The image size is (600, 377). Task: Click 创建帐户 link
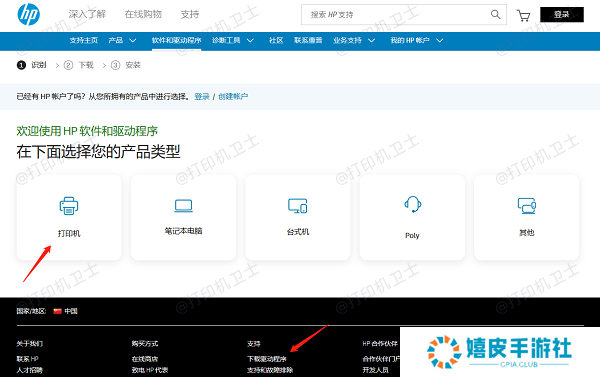coord(233,96)
